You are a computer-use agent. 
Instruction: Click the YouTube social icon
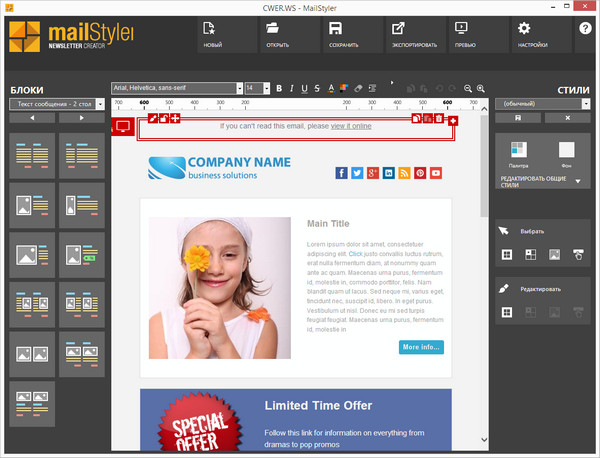click(436, 173)
